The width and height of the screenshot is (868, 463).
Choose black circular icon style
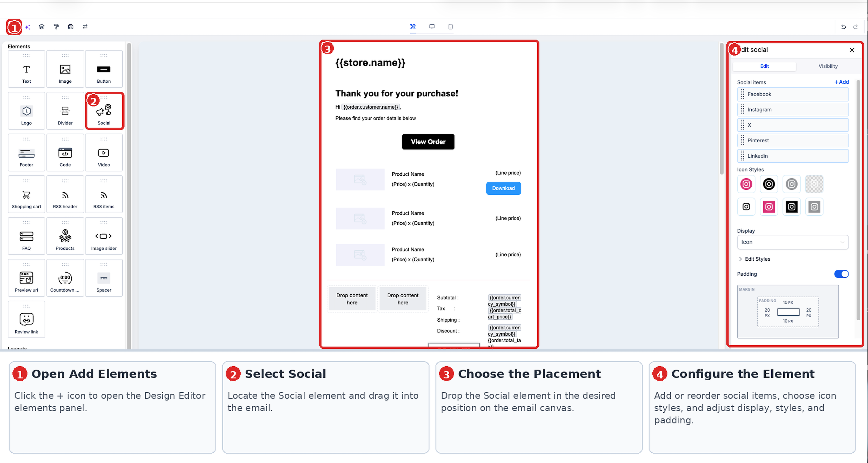tap(769, 184)
